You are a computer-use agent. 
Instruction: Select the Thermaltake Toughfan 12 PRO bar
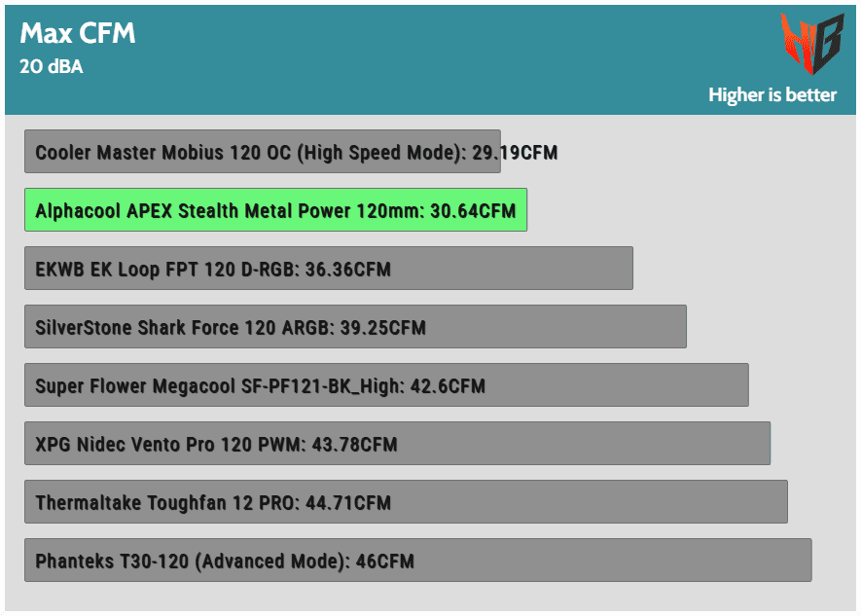coord(406,502)
